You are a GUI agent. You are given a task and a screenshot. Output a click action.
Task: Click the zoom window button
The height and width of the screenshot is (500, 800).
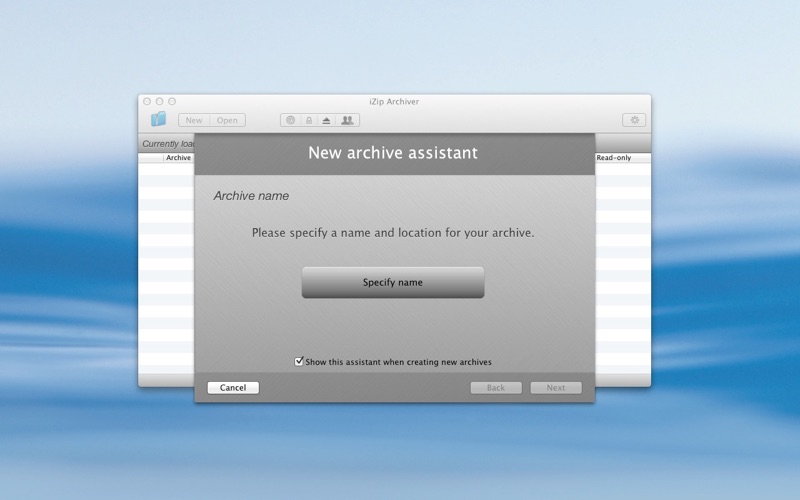(172, 101)
